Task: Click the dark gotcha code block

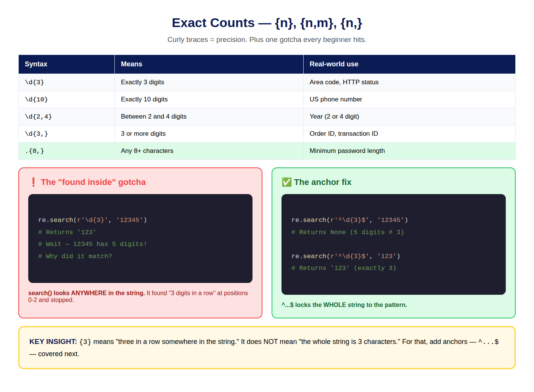Action: coord(140,238)
